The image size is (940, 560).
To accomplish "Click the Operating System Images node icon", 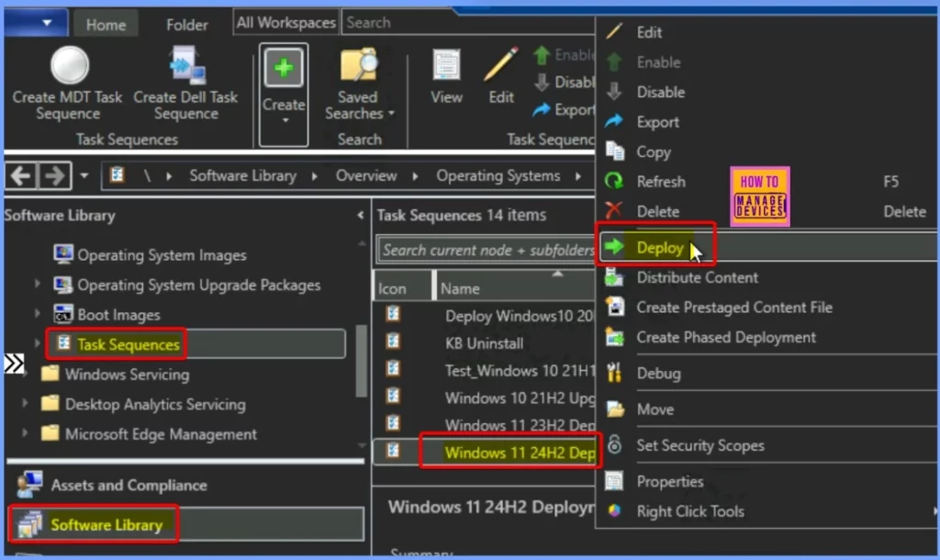I will click(63, 254).
